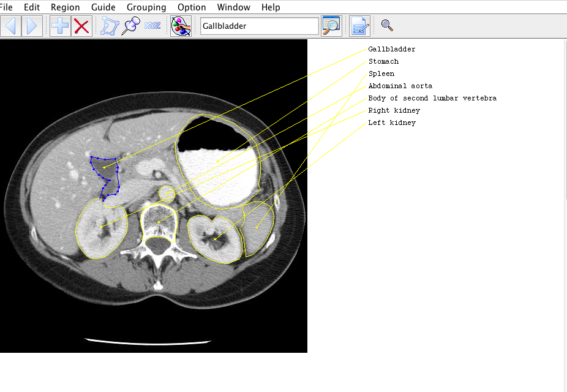Open the Region menu
567x392 pixels.
point(65,7)
